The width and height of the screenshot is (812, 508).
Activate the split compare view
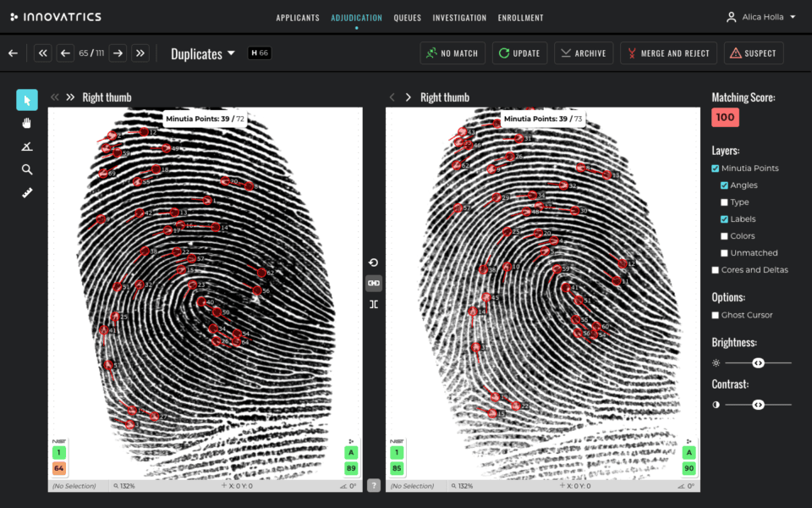[x=373, y=303]
